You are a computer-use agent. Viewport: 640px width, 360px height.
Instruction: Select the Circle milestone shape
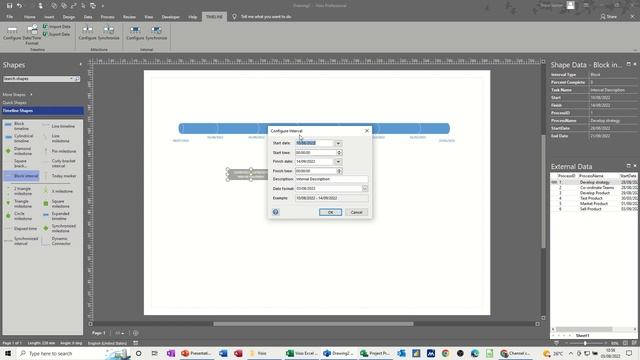(19, 216)
